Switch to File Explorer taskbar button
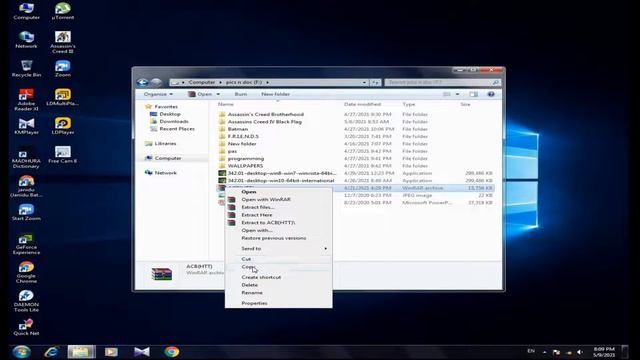 pyautogui.click(x=81, y=351)
